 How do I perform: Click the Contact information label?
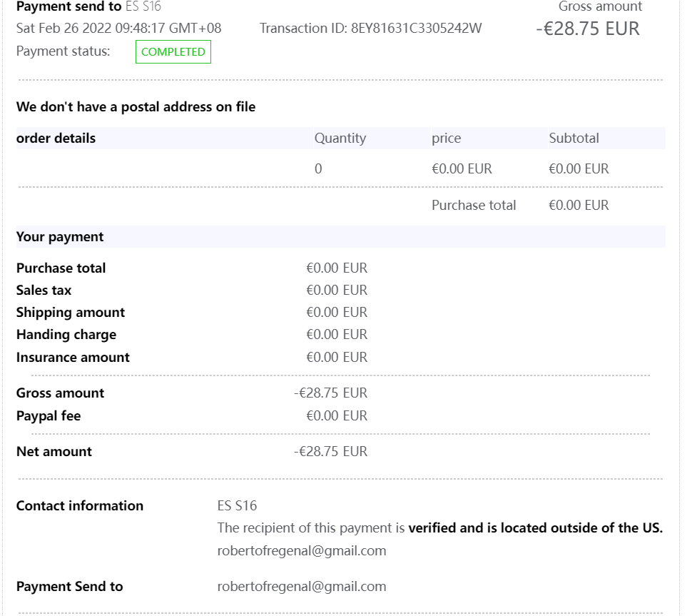point(79,505)
